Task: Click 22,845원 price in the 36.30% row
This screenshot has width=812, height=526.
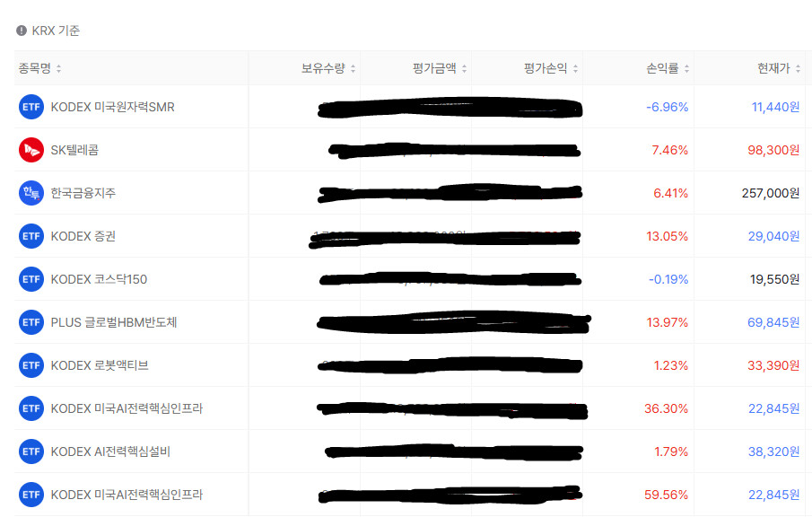Action: [x=773, y=408]
